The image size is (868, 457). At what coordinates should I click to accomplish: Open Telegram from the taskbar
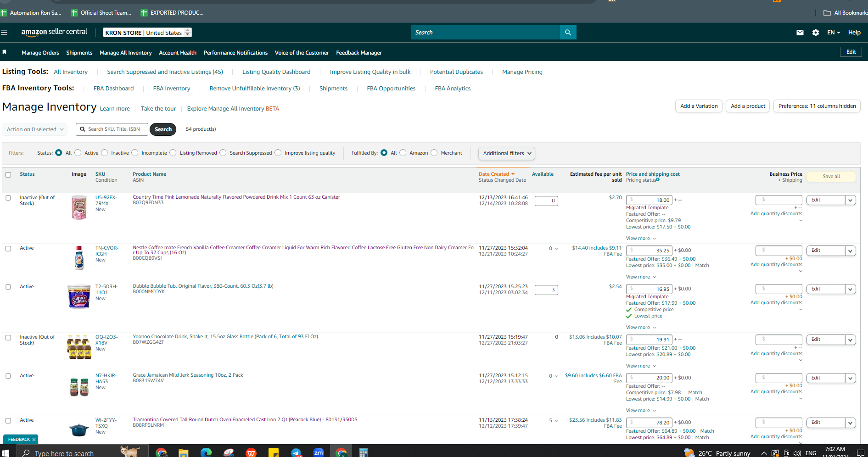tap(296, 453)
